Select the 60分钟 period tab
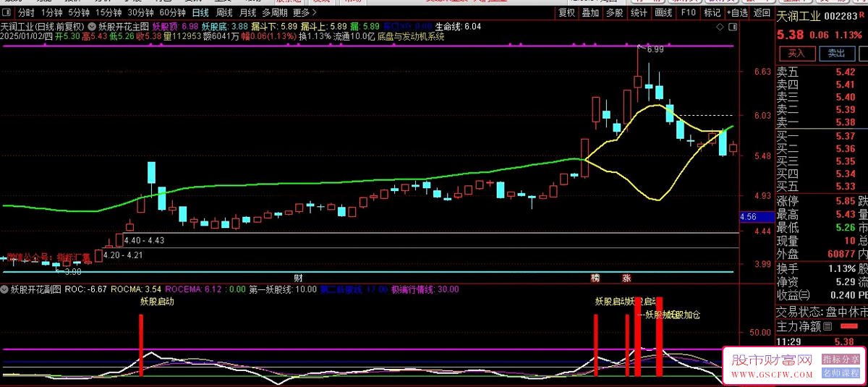This screenshot has height=387, width=868. (x=172, y=12)
